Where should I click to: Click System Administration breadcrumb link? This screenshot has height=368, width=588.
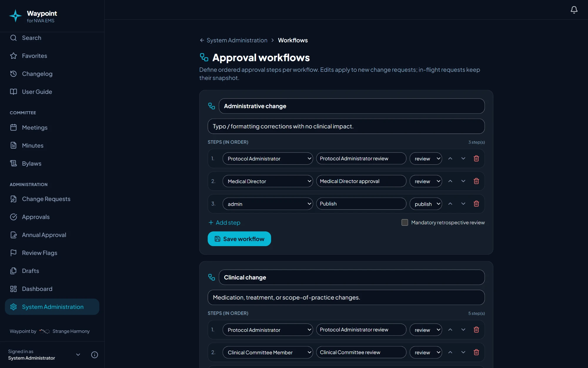[x=237, y=40]
